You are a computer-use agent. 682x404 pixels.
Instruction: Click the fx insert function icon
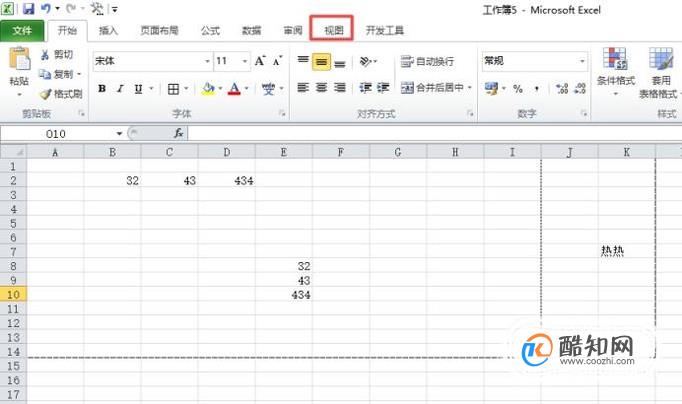click(x=178, y=134)
